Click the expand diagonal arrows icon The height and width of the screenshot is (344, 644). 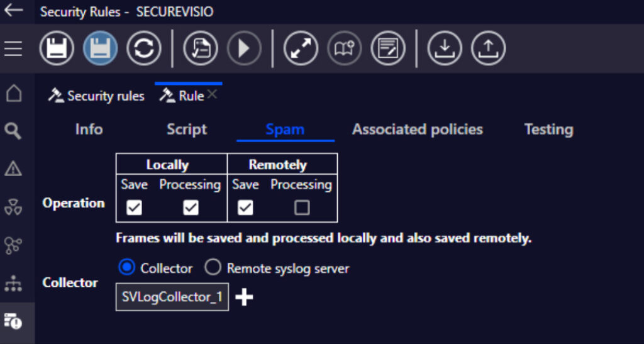[301, 48]
